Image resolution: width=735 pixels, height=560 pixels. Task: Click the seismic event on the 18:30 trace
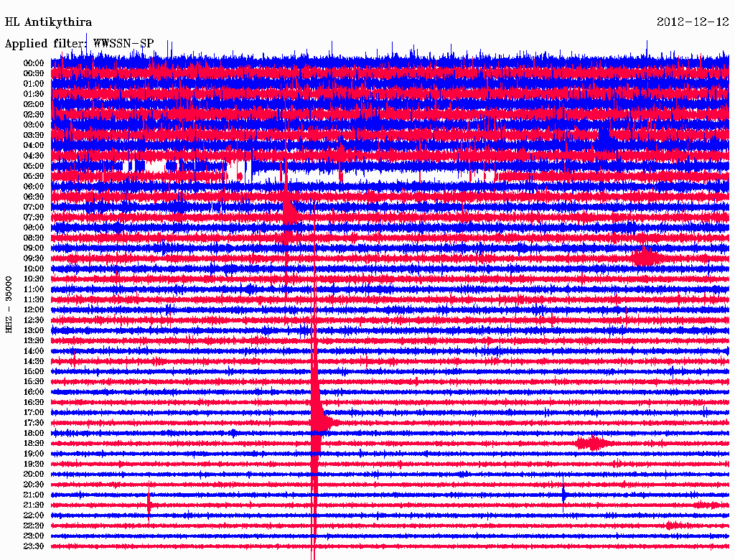point(594,443)
